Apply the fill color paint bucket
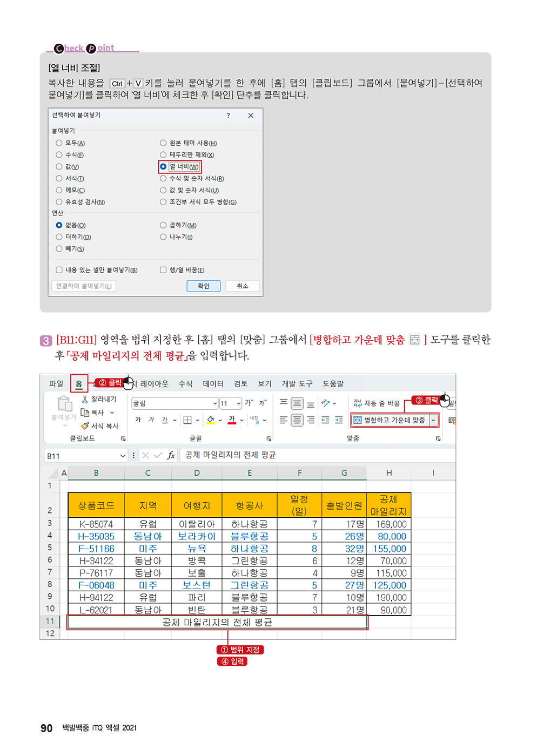The image size is (557, 756). coord(211,420)
